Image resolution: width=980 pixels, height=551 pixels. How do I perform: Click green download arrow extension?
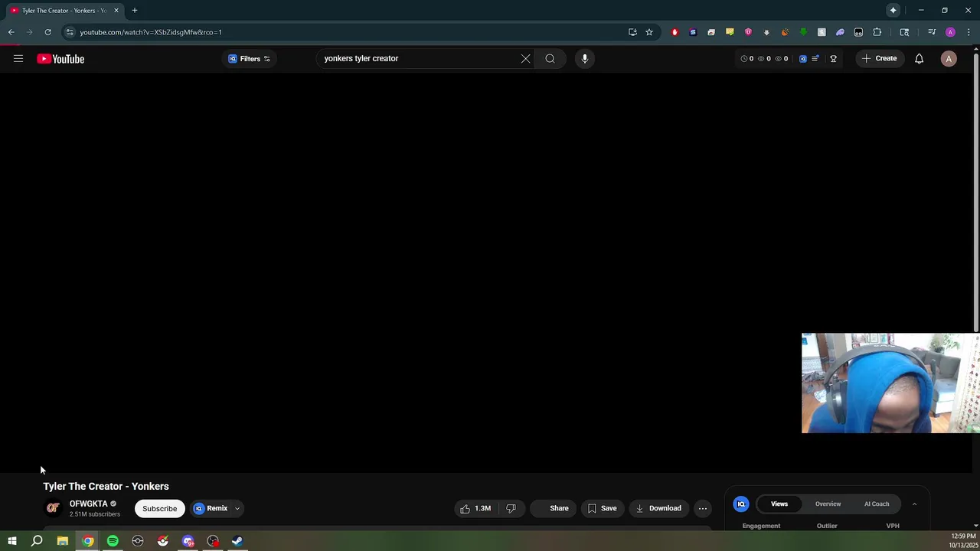tap(803, 32)
